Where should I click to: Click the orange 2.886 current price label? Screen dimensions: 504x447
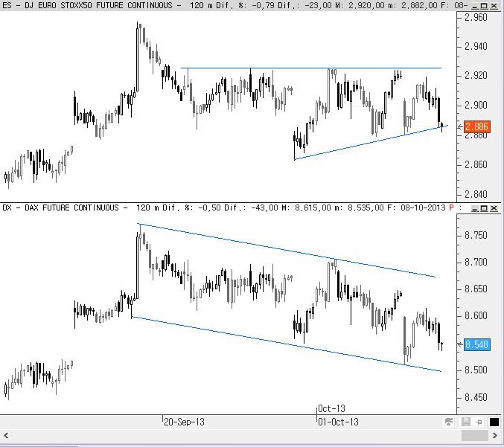(477, 126)
